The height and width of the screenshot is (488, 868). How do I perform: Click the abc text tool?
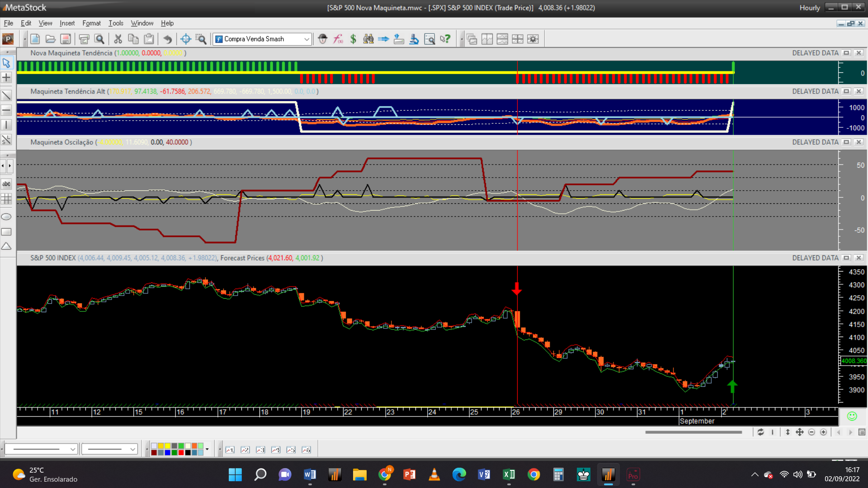coord(6,184)
